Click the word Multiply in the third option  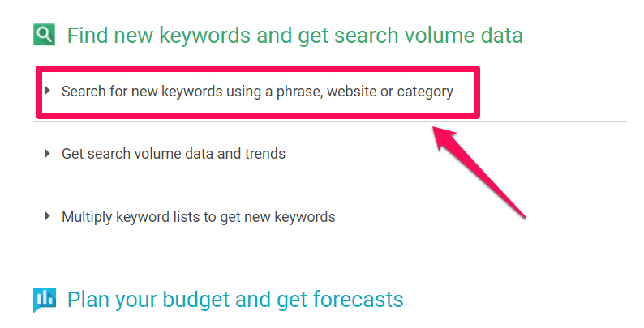pyautogui.click(x=87, y=217)
